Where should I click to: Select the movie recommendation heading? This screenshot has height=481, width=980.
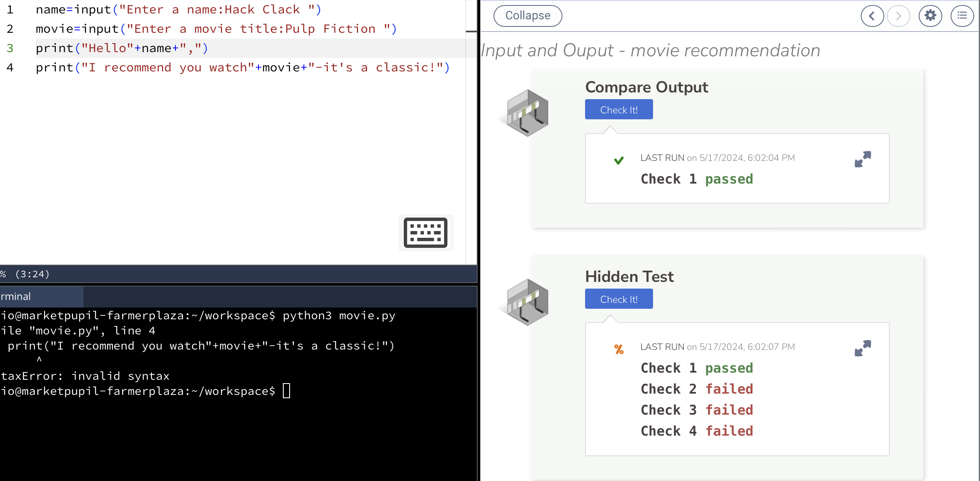point(650,50)
